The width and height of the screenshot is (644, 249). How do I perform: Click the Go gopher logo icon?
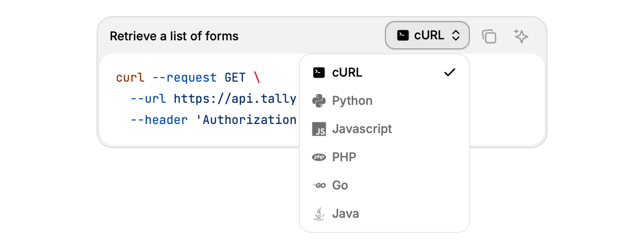point(319,185)
